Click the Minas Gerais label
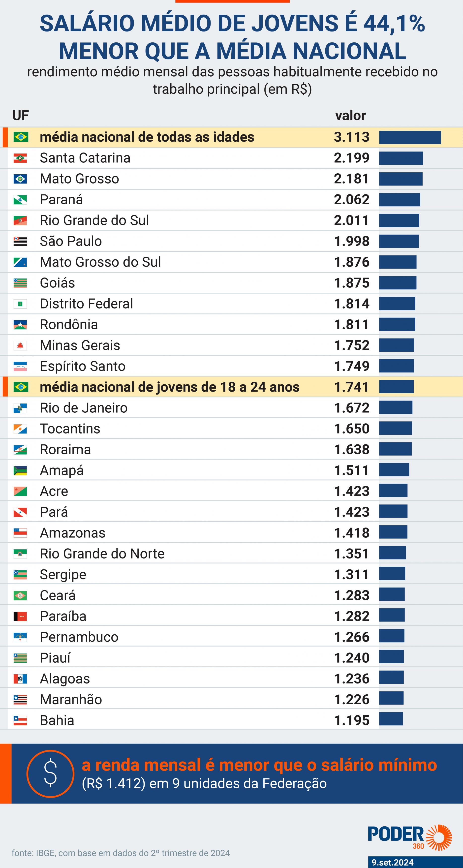The image size is (463, 868). [x=80, y=345]
